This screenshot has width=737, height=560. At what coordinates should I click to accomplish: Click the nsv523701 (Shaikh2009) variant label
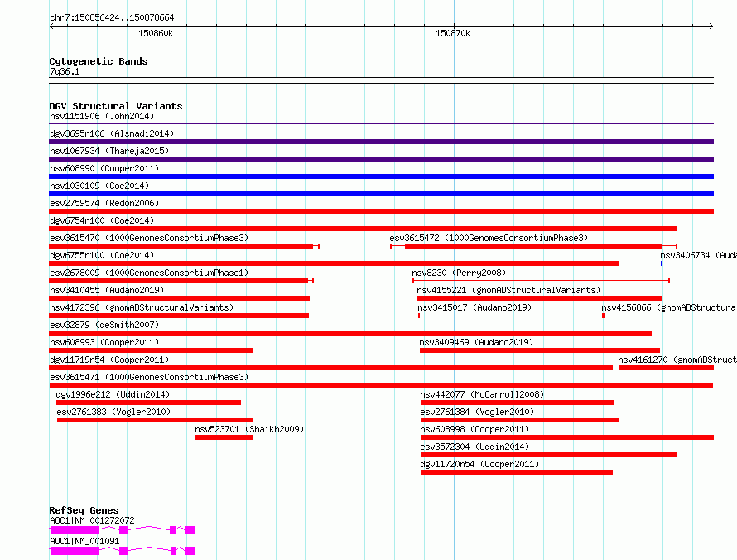(249, 429)
